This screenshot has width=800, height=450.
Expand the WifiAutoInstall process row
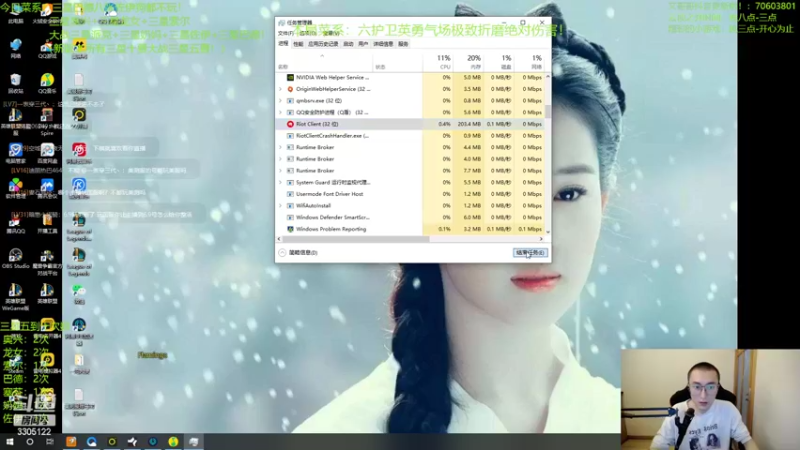[x=280, y=206]
